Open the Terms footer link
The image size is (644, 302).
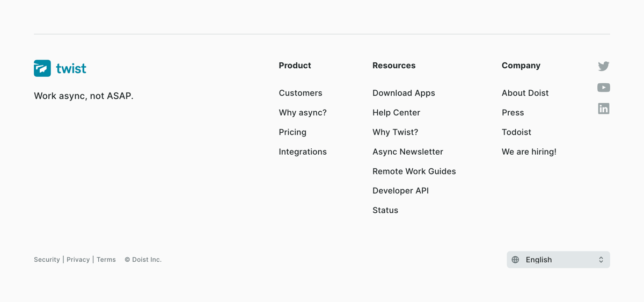click(x=106, y=260)
